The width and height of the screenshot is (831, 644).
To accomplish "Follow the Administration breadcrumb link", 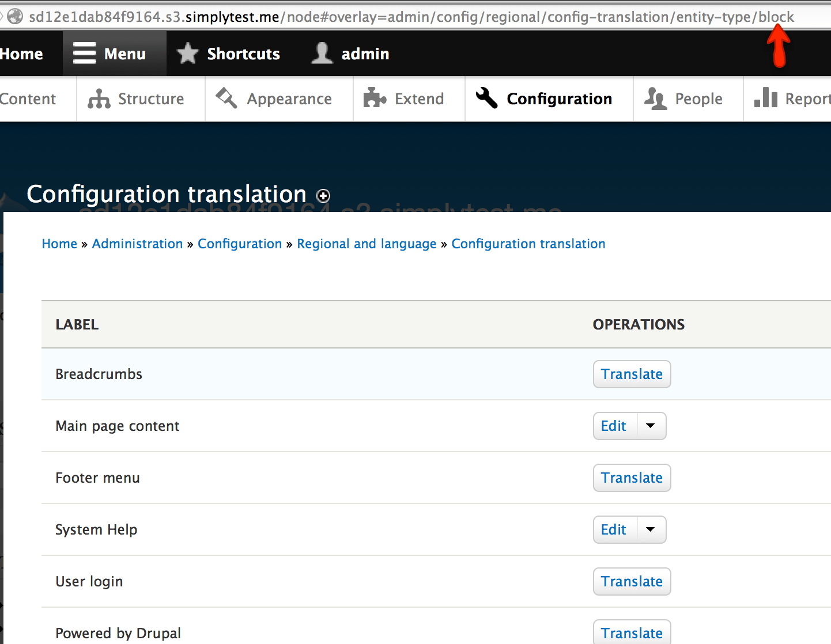I will (137, 244).
